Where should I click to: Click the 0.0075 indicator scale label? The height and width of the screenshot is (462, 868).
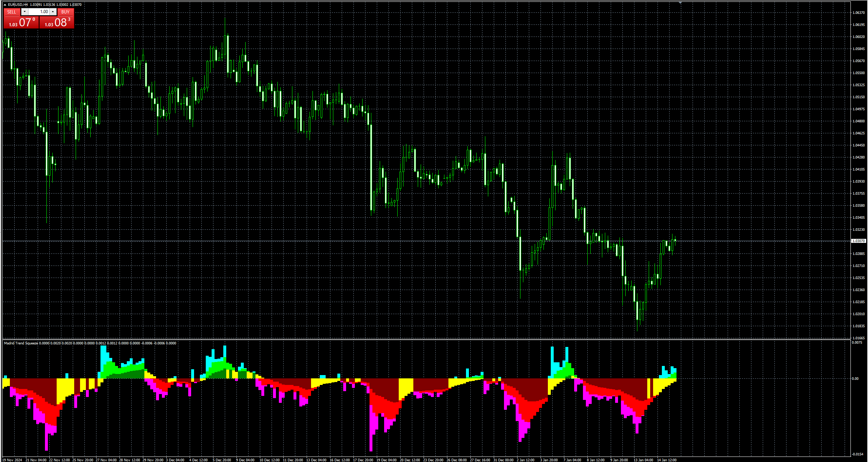point(857,343)
